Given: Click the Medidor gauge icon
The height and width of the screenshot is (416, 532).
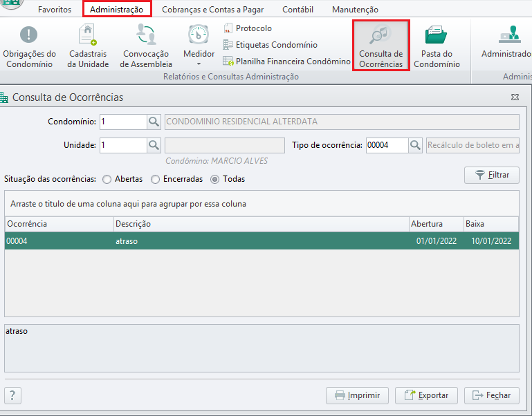Looking at the screenshot, I should pyautogui.click(x=199, y=35).
